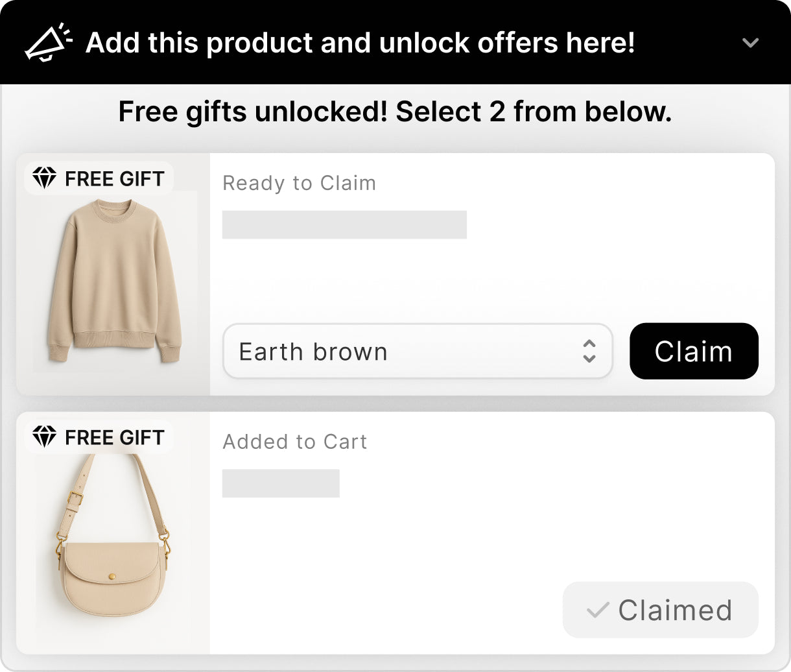
Task: Click the chevron icon on the Earth brown selector
Action: (x=589, y=352)
